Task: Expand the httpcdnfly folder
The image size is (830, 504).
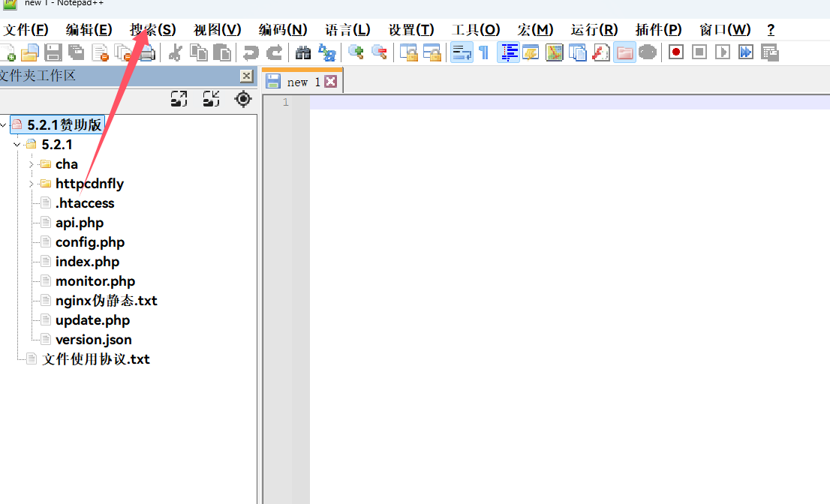Action: tap(32, 184)
